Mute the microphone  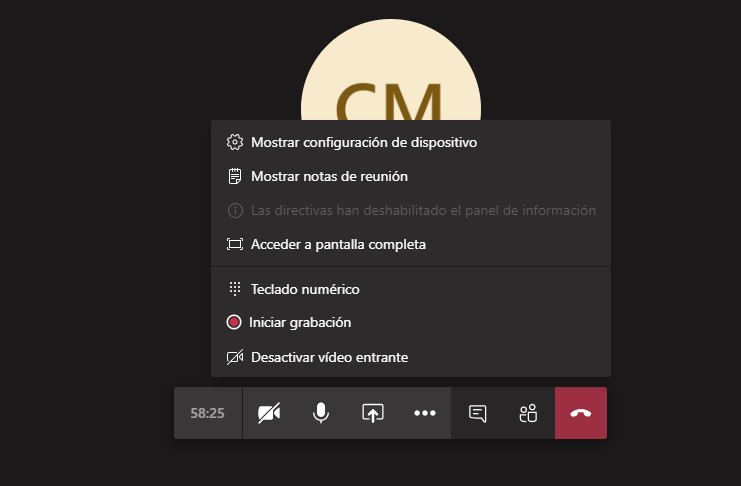click(x=320, y=413)
